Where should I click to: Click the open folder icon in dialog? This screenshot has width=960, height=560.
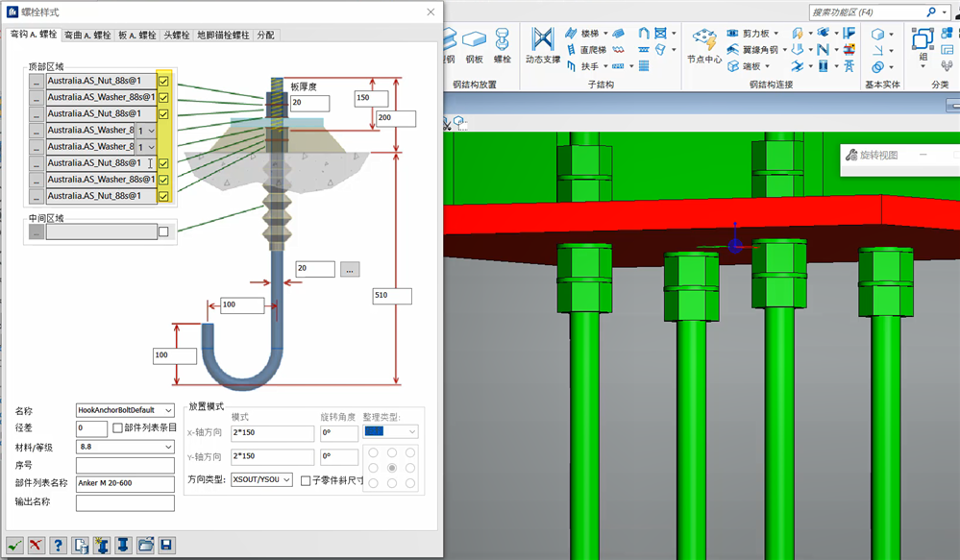point(145,545)
